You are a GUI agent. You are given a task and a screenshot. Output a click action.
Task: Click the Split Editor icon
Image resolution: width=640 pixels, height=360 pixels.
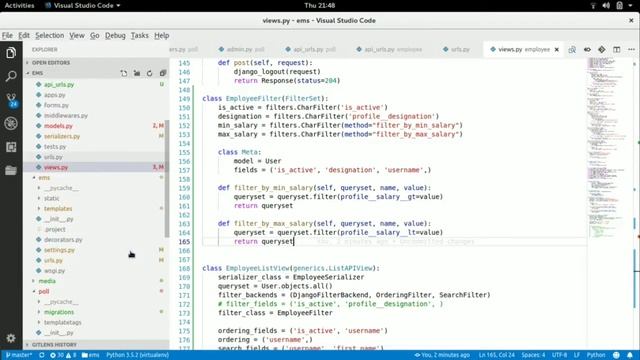pyautogui.click(x=616, y=49)
